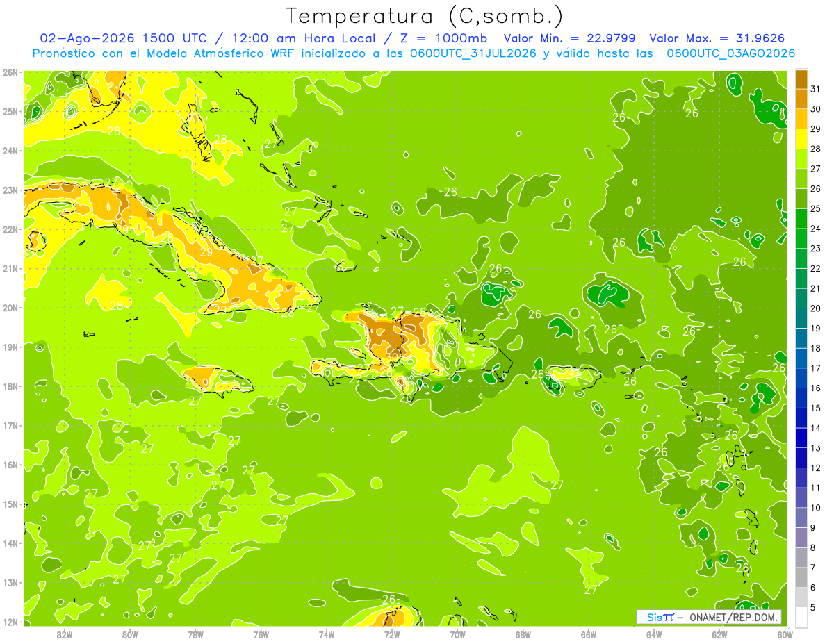This screenshot has width=834, height=644.
Task: Click the white legend swatch below 5
Action: click(x=802, y=617)
